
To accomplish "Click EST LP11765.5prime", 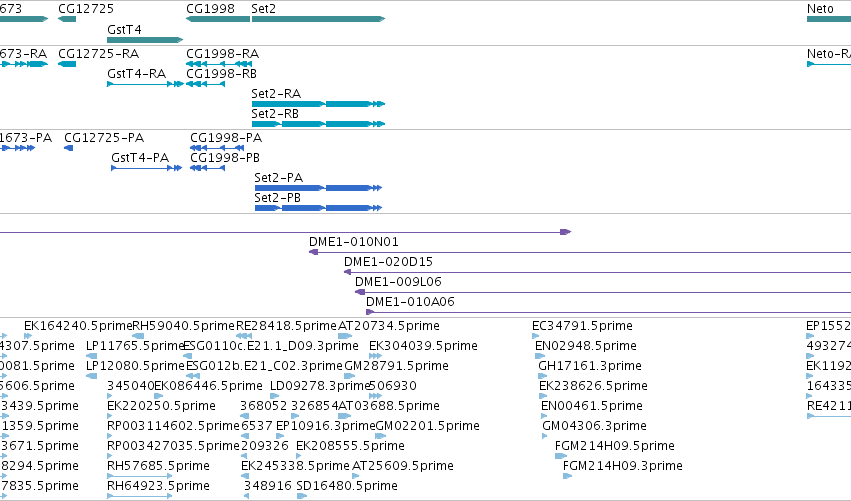I will click(x=136, y=346).
